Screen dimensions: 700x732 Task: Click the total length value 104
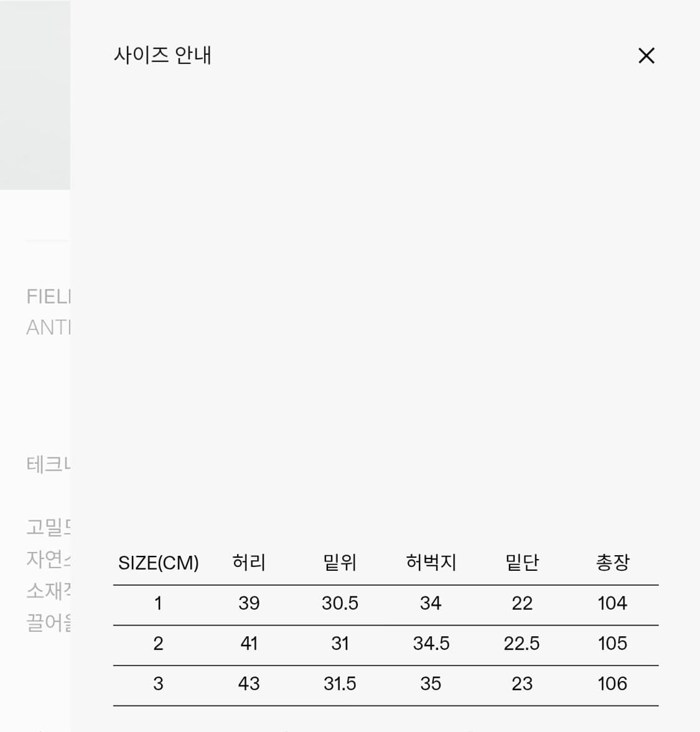(613, 603)
